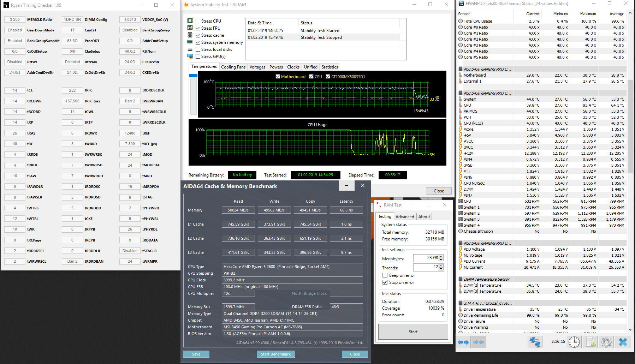The image size is (635, 364).
Task: Click HWiNFO scrollbar down arrow
Action: 630,330
